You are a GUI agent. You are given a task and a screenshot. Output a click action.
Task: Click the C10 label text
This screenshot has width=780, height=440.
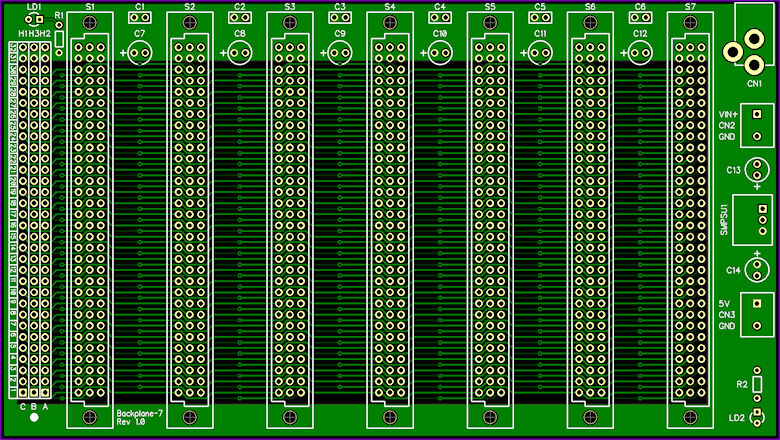tap(440, 33)
